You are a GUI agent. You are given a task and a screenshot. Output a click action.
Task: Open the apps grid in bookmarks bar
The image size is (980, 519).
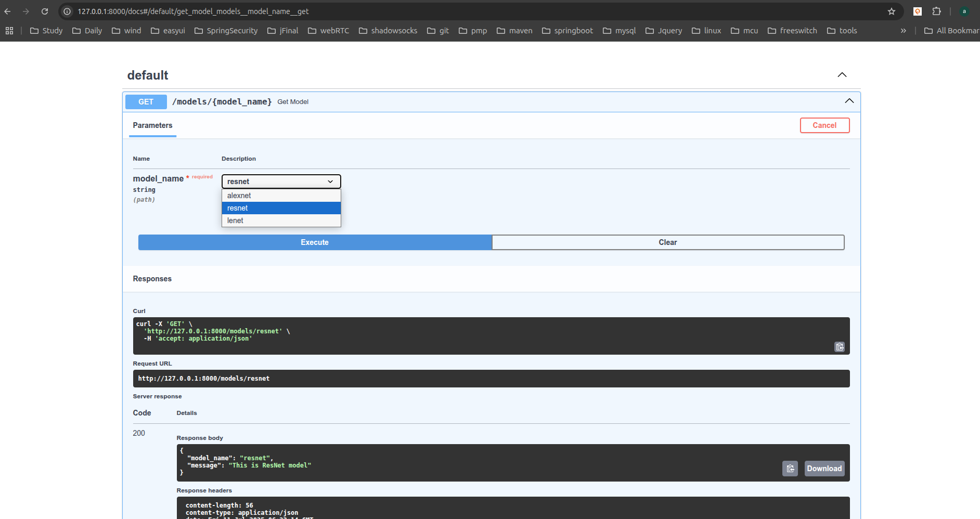(9, 31)
